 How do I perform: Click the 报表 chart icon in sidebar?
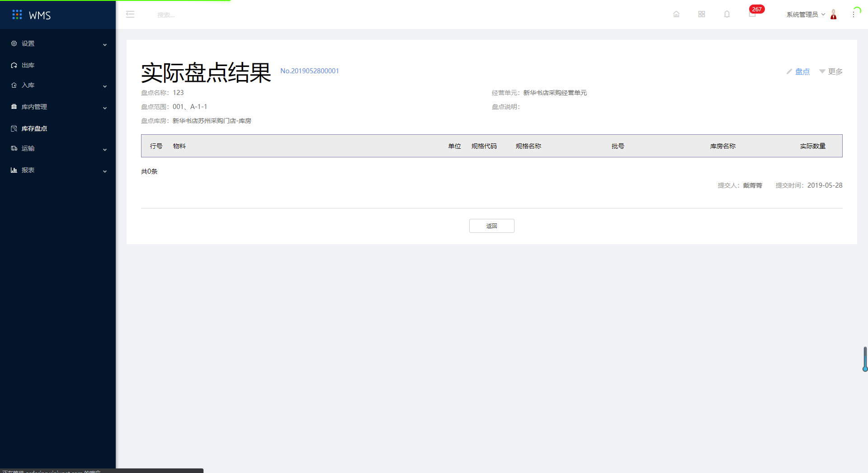[x=14, y=170]
